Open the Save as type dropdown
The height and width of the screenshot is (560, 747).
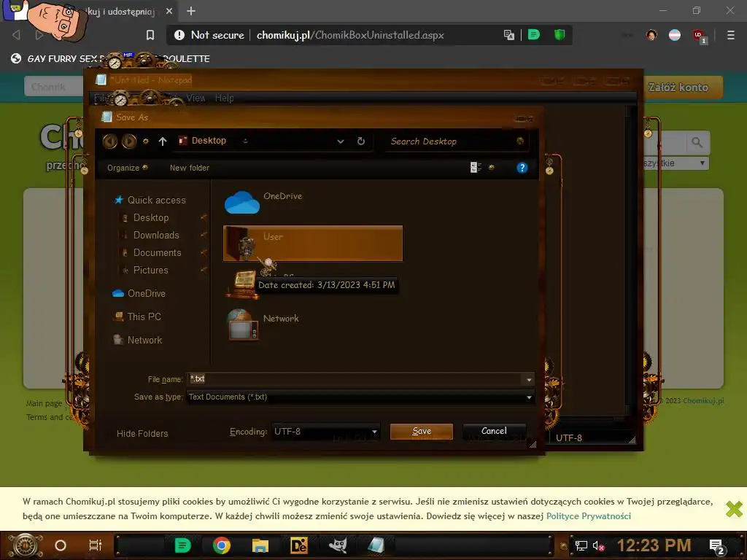click(x=529, y=397)
